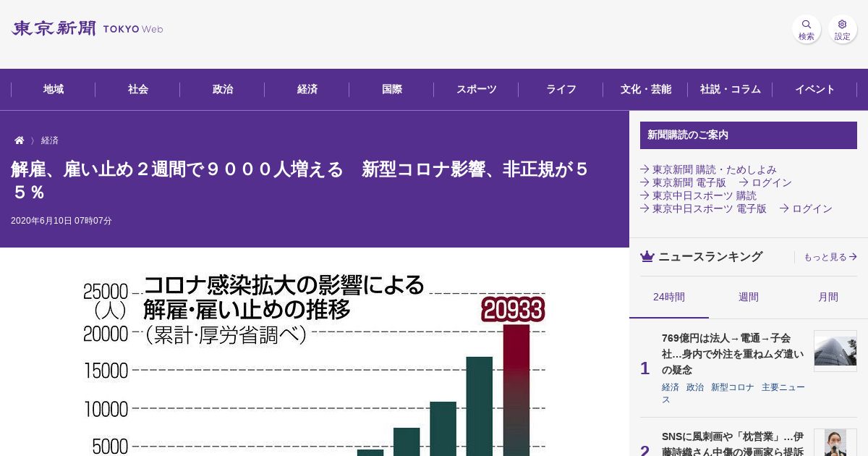Click thumbnail image of rank 2 article

point(835,443)
